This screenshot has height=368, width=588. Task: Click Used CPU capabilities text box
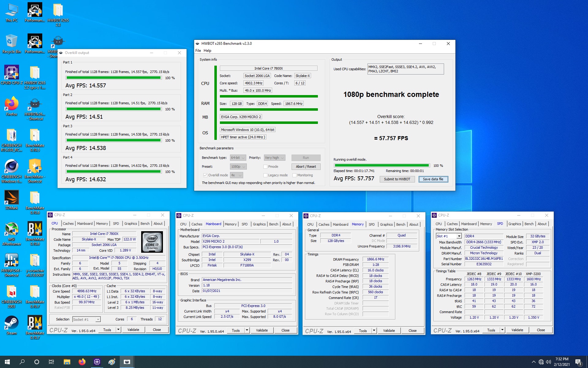click(405, 69)
